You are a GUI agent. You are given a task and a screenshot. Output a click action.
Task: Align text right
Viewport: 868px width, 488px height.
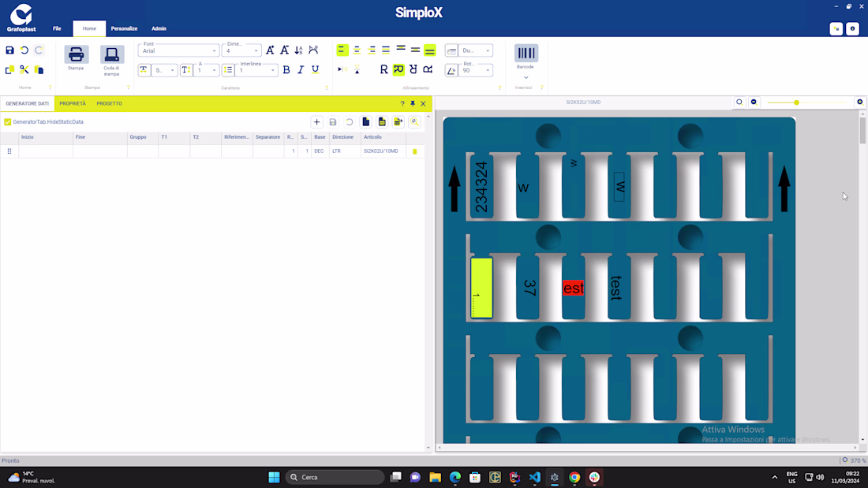click(x=372, y=50)
